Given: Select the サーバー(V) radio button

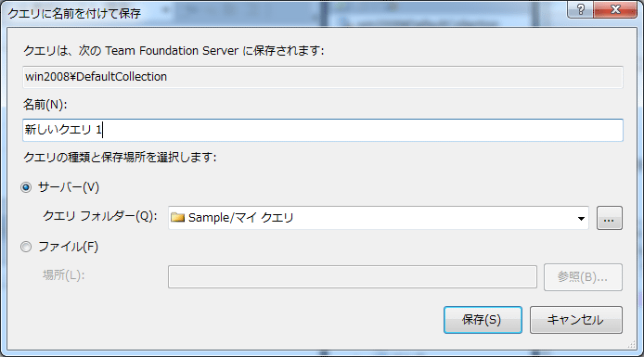Looking at the screenshot, I should pyautogui.click(x=26, y=187).
